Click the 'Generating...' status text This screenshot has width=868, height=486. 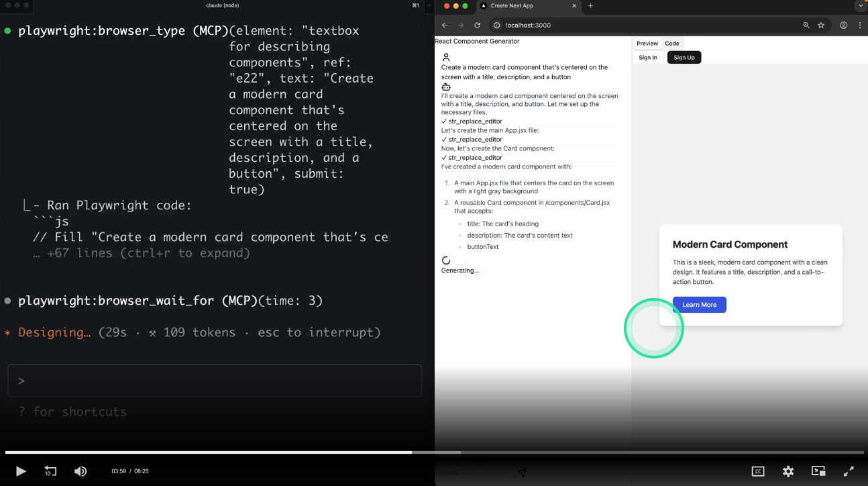point(460,271)
